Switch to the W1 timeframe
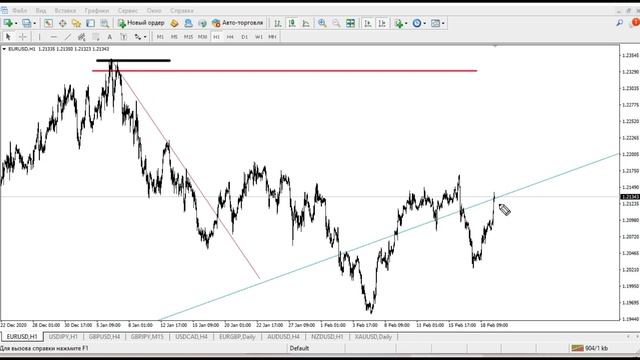 tap(258, 37)
